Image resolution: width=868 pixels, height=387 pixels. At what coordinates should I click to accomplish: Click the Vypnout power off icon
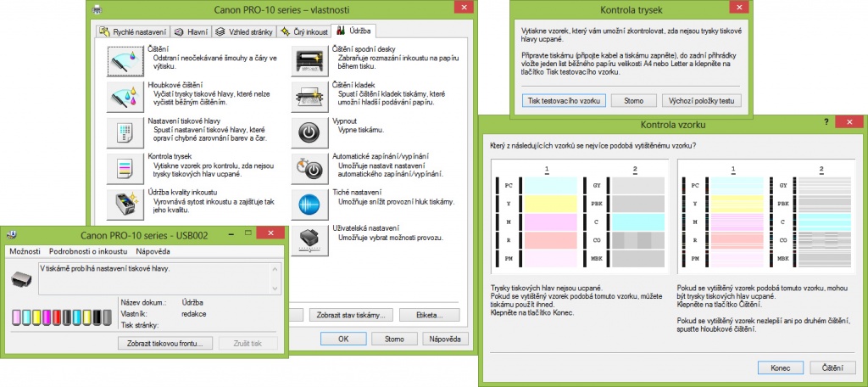[309, 133]
